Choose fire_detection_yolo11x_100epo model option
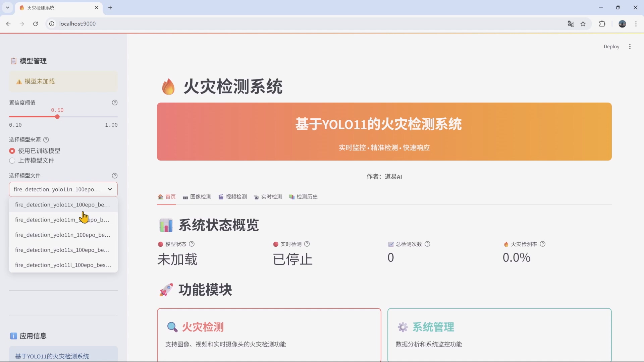Screen dimensions: 644x362 click(x=62, y=205)
